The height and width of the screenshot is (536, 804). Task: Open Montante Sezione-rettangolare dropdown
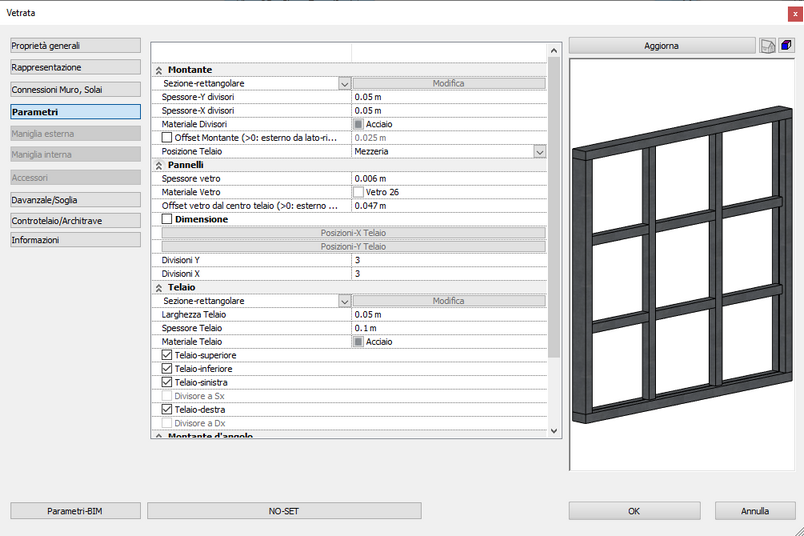(345, 84)
